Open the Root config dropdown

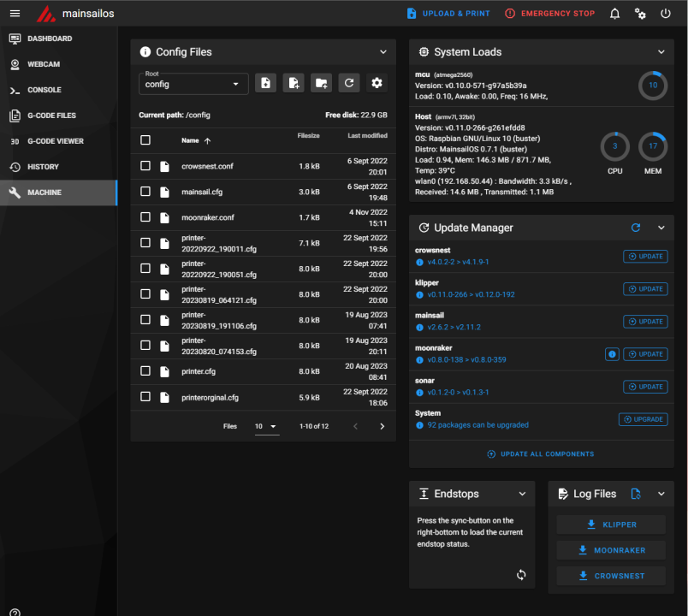[x=193, y=84]
